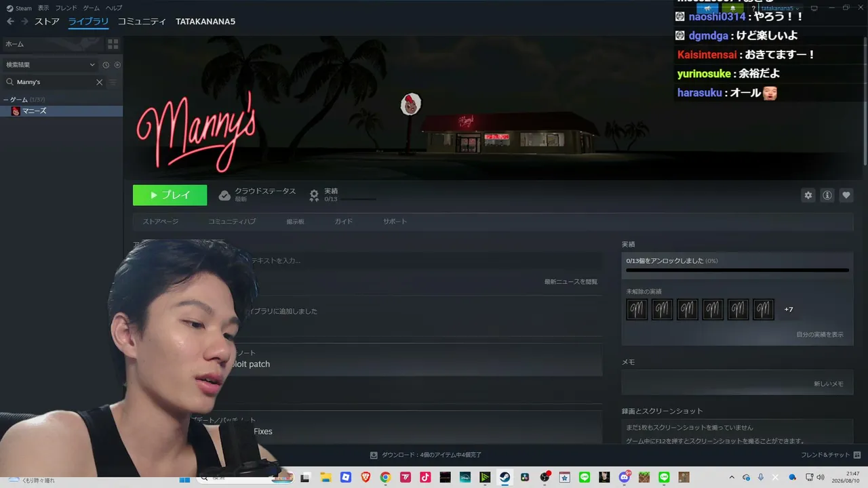Screen dimensions: 868x488
Task: Open the コミュニティ tab
Action: click(x=142, y=22)
